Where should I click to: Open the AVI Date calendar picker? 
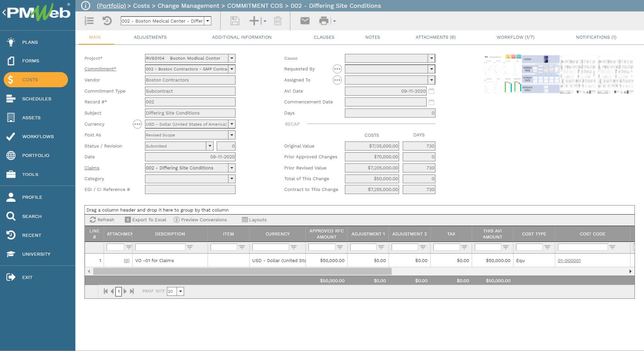[x=431, y=91]
